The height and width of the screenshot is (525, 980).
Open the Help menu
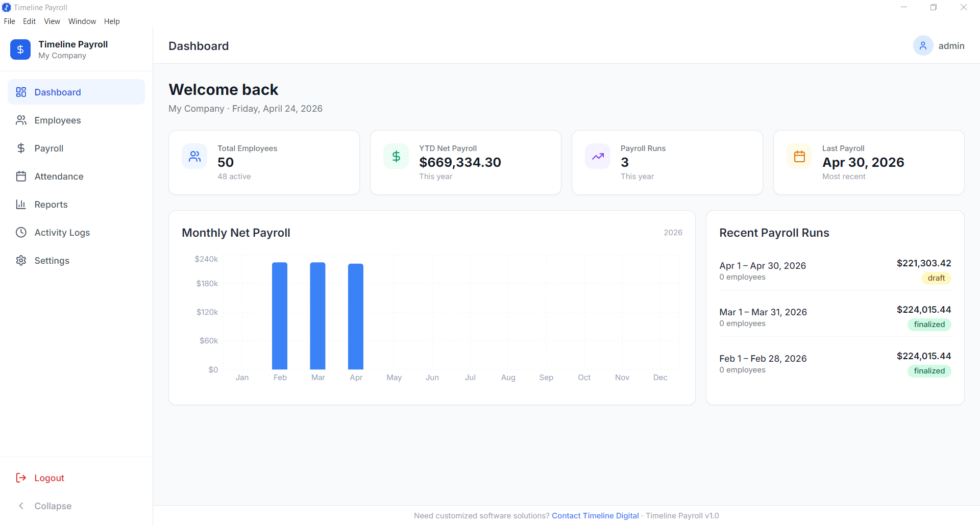[112, 21]
